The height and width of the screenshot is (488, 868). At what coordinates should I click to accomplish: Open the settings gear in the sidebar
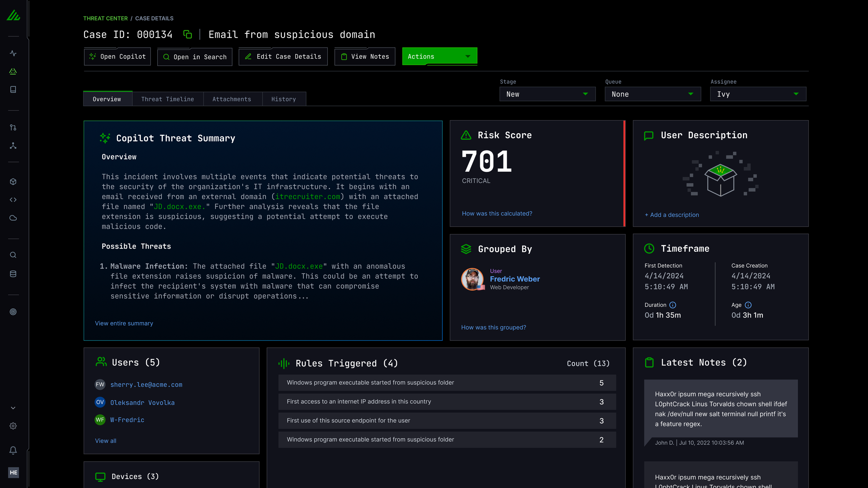[13, 426]
